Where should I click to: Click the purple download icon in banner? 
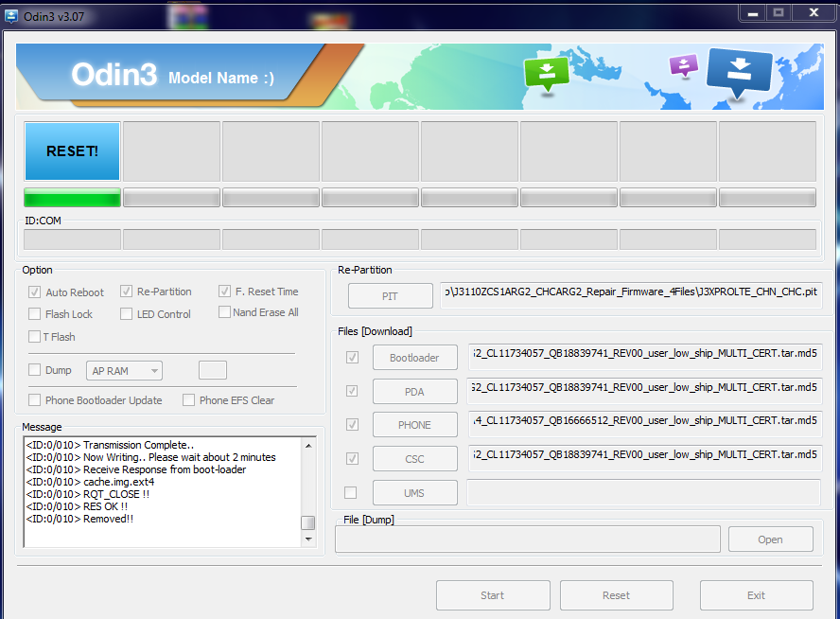click(684, 66)
